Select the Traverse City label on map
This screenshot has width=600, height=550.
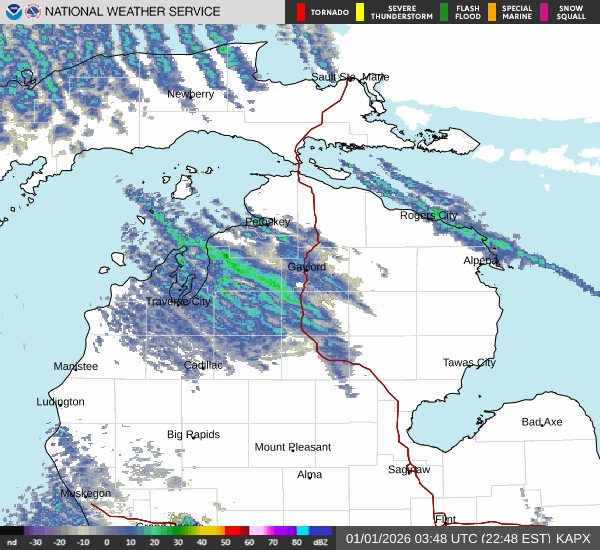(178, 301)
